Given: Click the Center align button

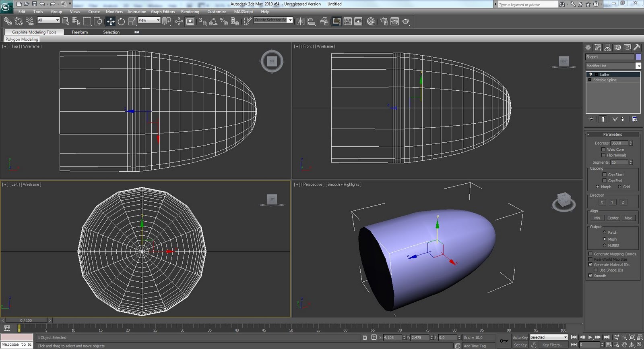Looking at the screenshot, I should point(613,218).
